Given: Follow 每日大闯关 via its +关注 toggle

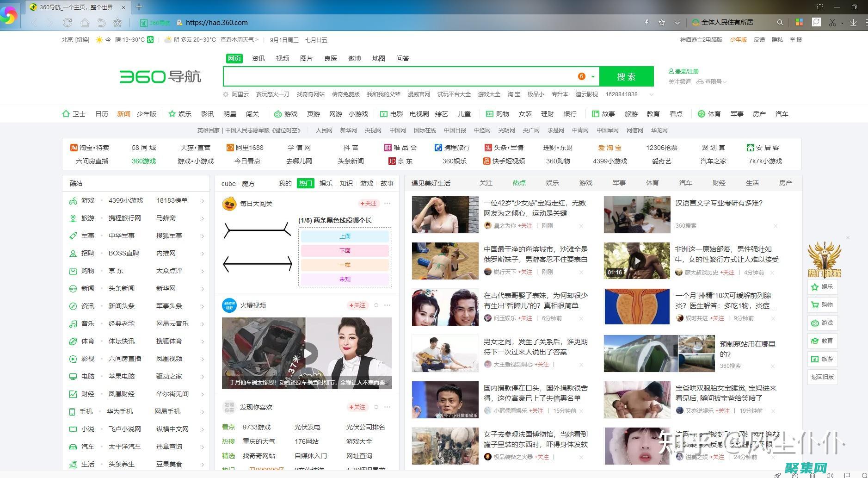Looking at the screenshot, I should [369, 204].
